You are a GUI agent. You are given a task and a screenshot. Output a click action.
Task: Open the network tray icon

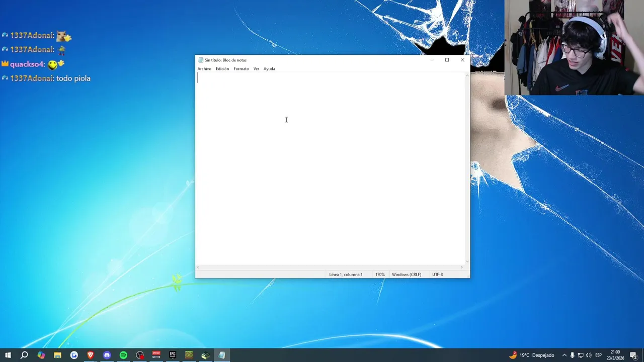point(580,355)
